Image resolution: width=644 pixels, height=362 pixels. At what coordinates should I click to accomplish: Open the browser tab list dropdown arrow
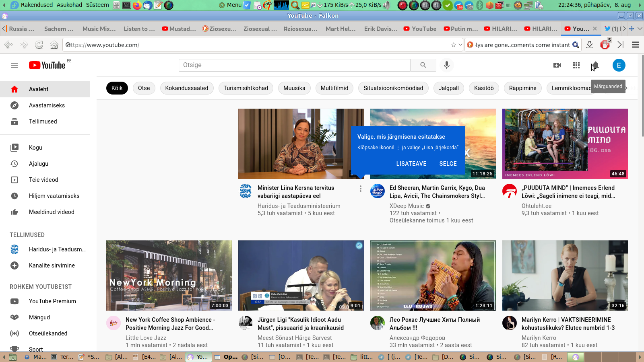(640, 29)
